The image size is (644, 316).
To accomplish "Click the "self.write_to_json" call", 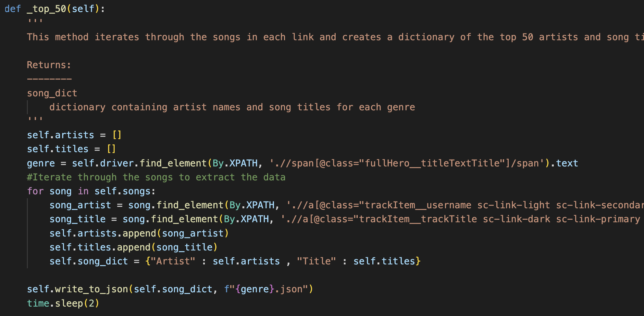I will pyautogui.click(x=170, y=289).
